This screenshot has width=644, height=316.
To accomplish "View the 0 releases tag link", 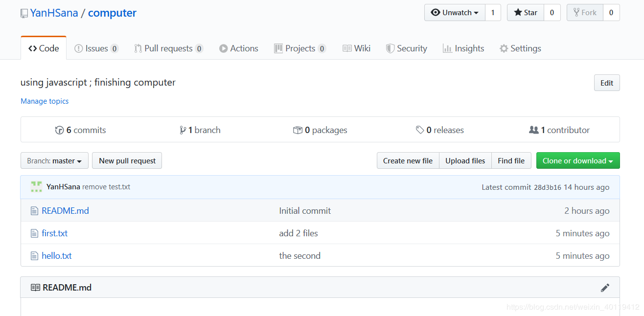I will click(x=439, y=130).
